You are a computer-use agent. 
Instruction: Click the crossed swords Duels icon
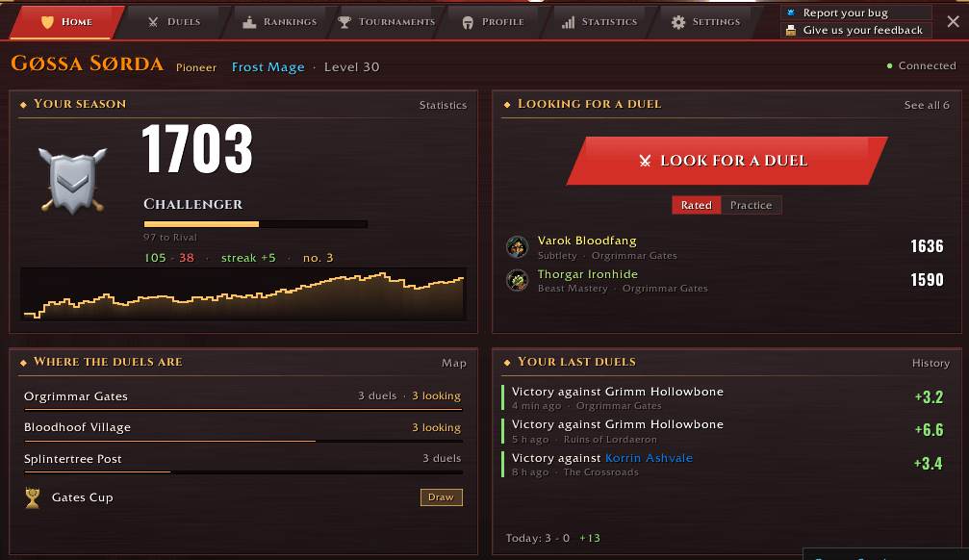[x=153, y=22]
